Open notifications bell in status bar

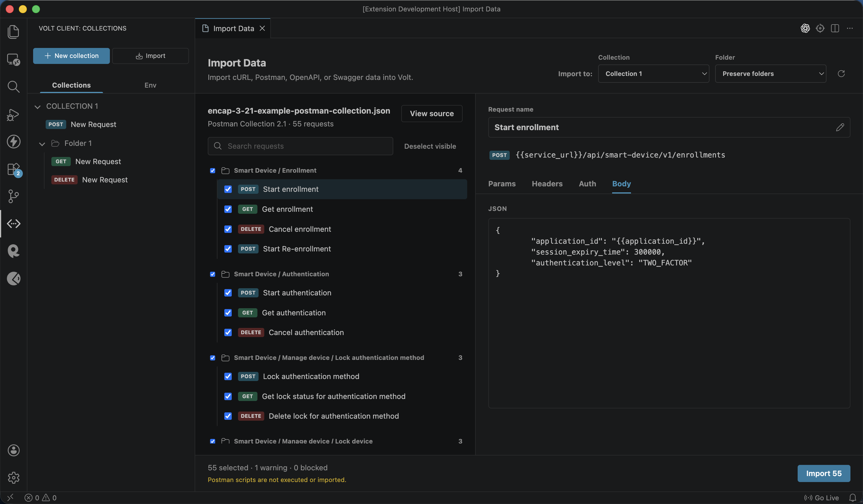[852, 497]
